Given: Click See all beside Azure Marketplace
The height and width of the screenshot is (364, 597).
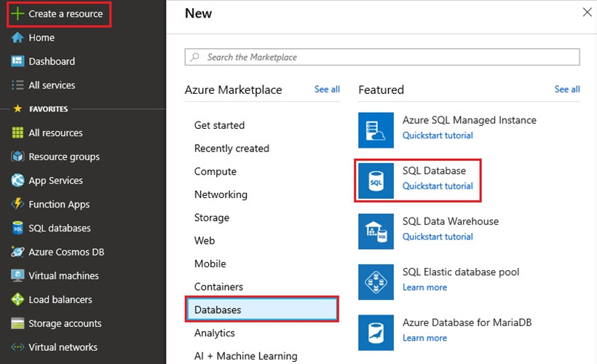Looking at the screenshot, I should (x=327, y=89).
